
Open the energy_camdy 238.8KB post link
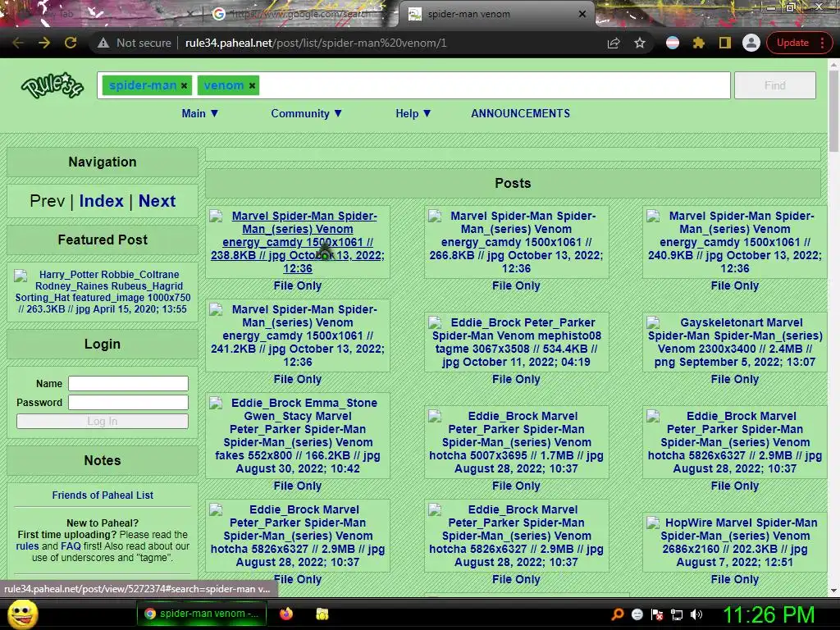[x=297, y=242]
